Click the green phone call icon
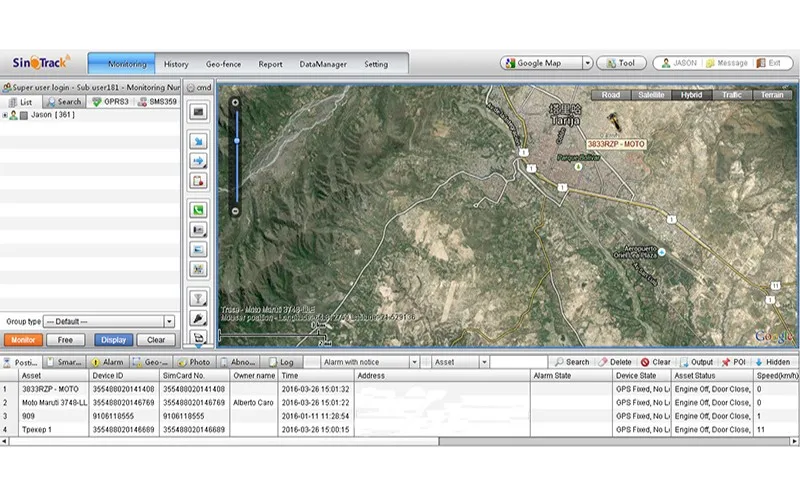 [x=198, y=211]
